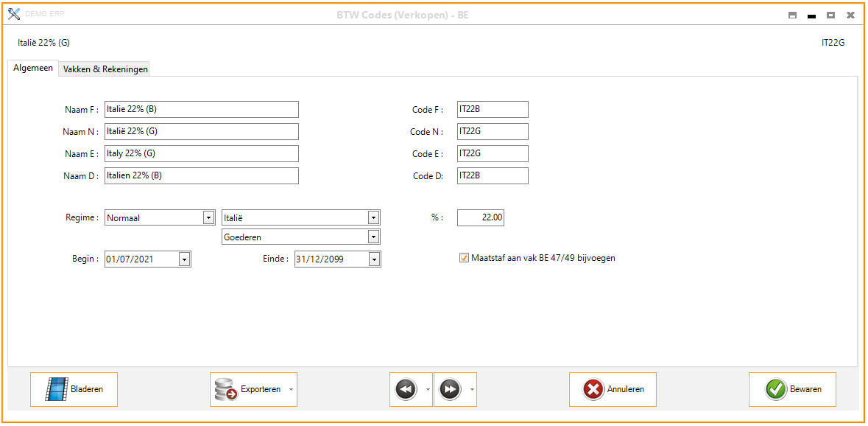
Task: Open the Goederen type dropdown
Action: pos(373,237)
